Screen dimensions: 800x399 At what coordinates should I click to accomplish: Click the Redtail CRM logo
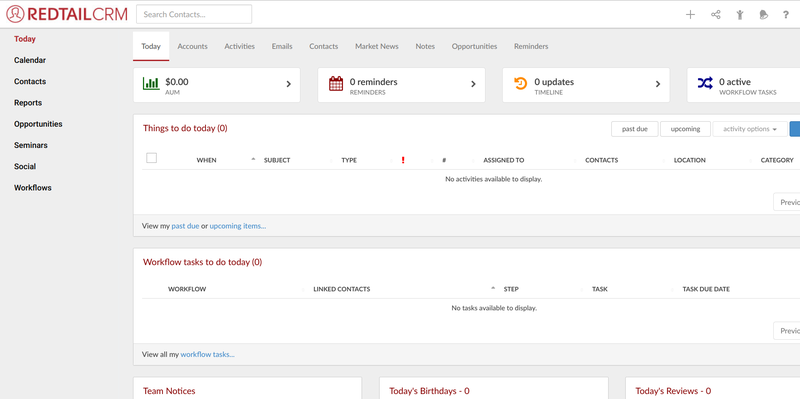click(x=67, y=14)
